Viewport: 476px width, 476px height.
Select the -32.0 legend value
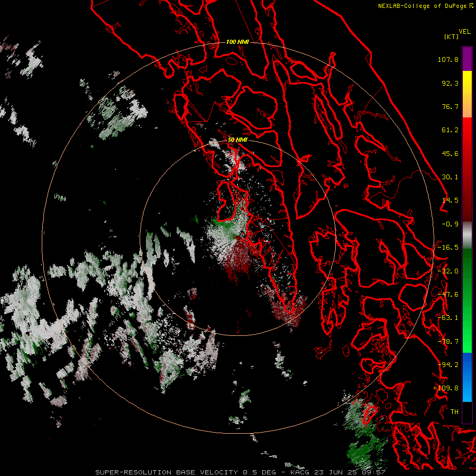448,271
